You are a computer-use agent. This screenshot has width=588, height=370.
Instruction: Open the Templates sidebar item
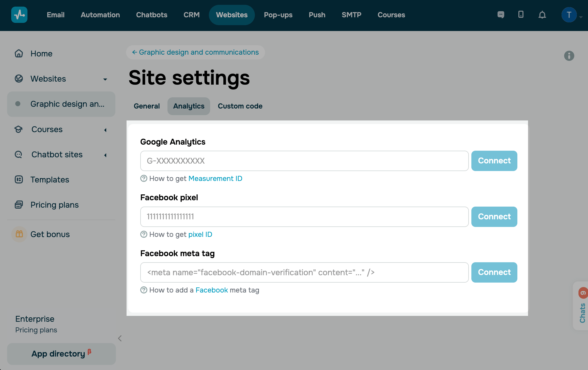click(x=50, y=180)
